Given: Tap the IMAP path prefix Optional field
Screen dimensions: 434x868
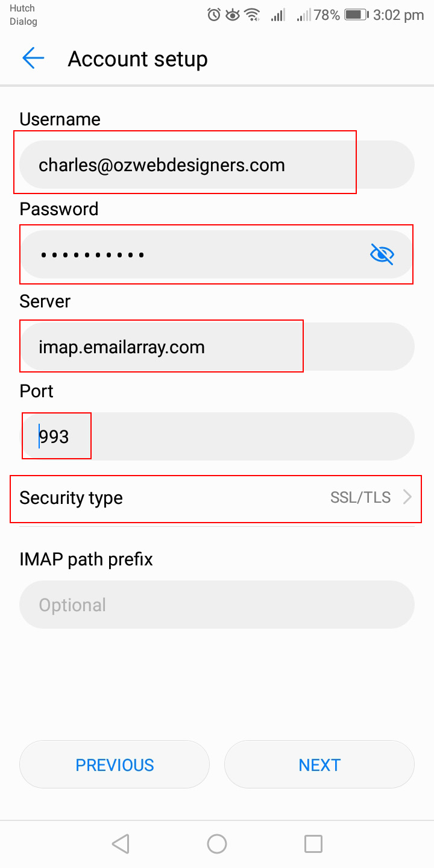Looking at the screenshot, I should coord(217,605).
